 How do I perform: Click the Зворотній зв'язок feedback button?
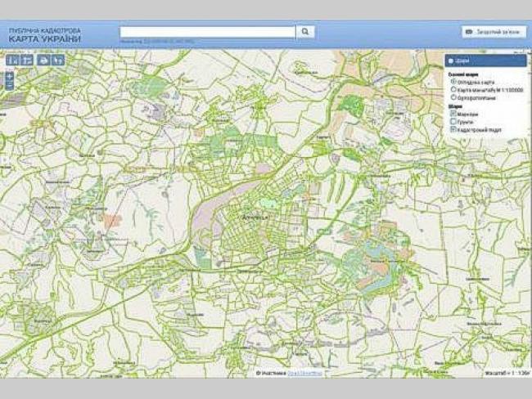[494, 32]
